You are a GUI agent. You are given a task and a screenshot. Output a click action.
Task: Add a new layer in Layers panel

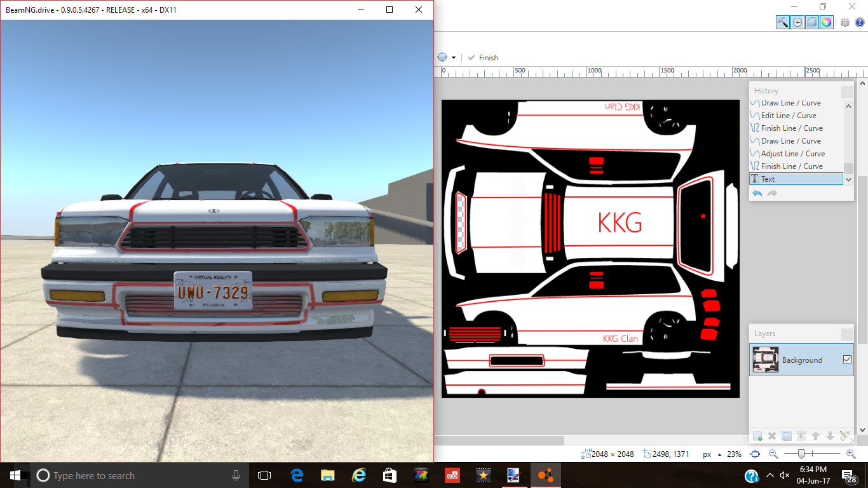coord(757,436)
